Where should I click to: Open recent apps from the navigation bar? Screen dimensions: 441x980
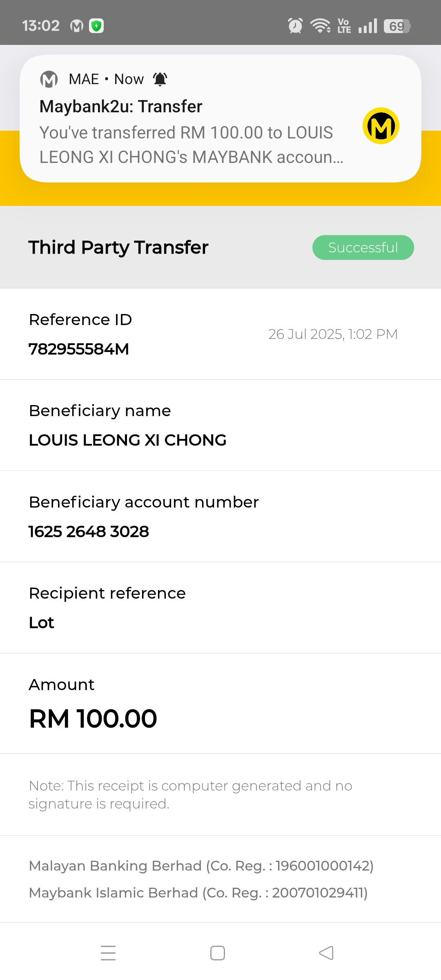tap(108, 953)
